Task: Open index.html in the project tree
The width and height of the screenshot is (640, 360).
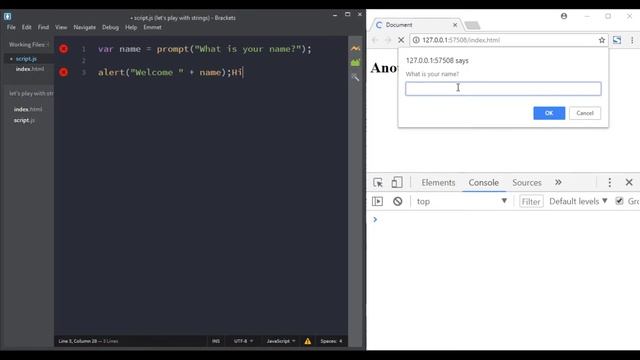Action: pos(28,109)
